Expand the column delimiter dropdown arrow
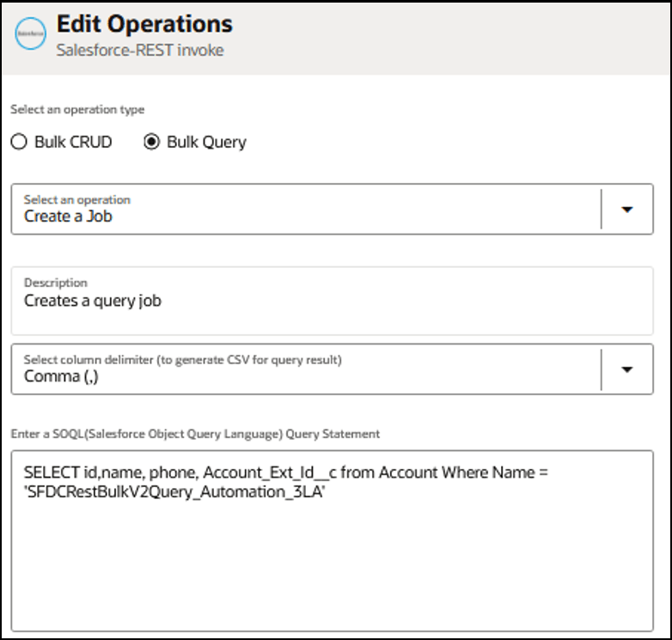 [x=627, y=369]
